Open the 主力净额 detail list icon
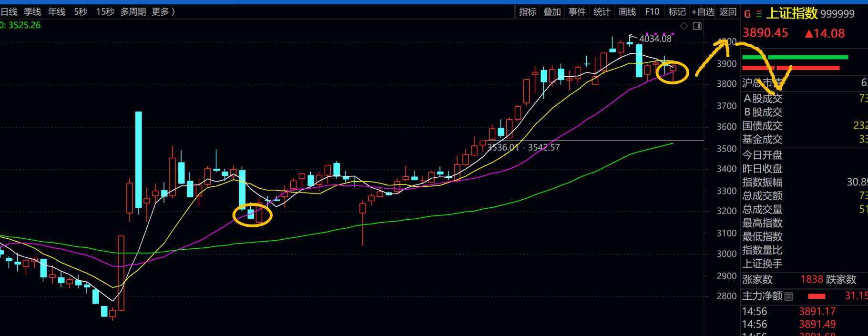 [x=789, y=296]
